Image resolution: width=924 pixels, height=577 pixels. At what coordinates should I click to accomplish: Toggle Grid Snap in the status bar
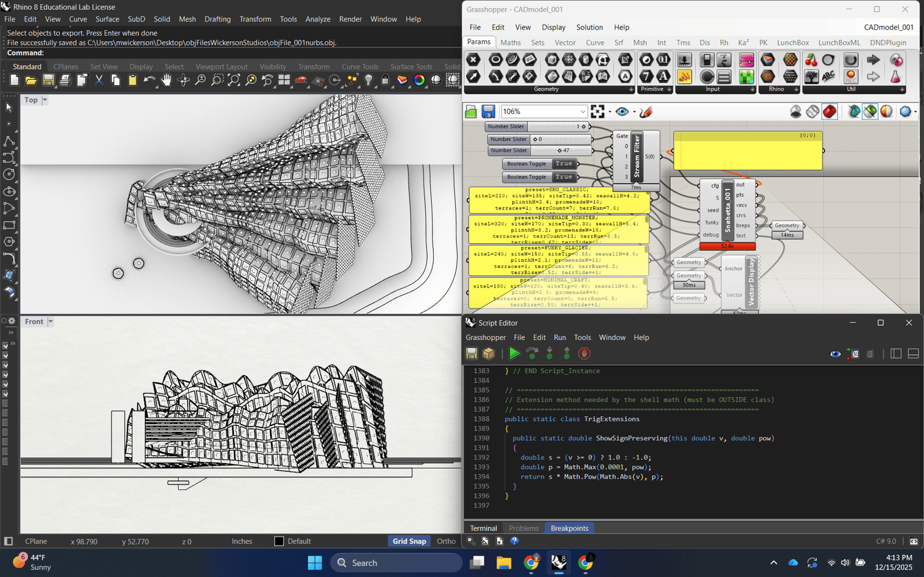(x=409, y=541)
